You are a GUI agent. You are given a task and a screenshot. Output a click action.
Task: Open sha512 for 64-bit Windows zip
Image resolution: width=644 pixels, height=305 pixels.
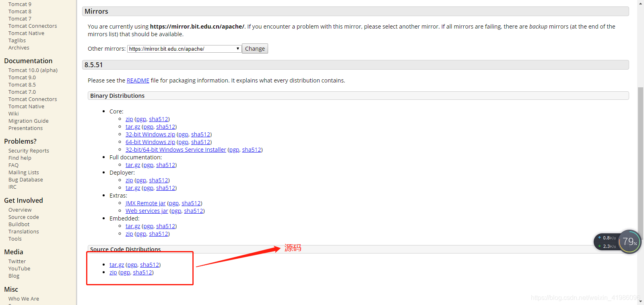[x=200, y=142]
